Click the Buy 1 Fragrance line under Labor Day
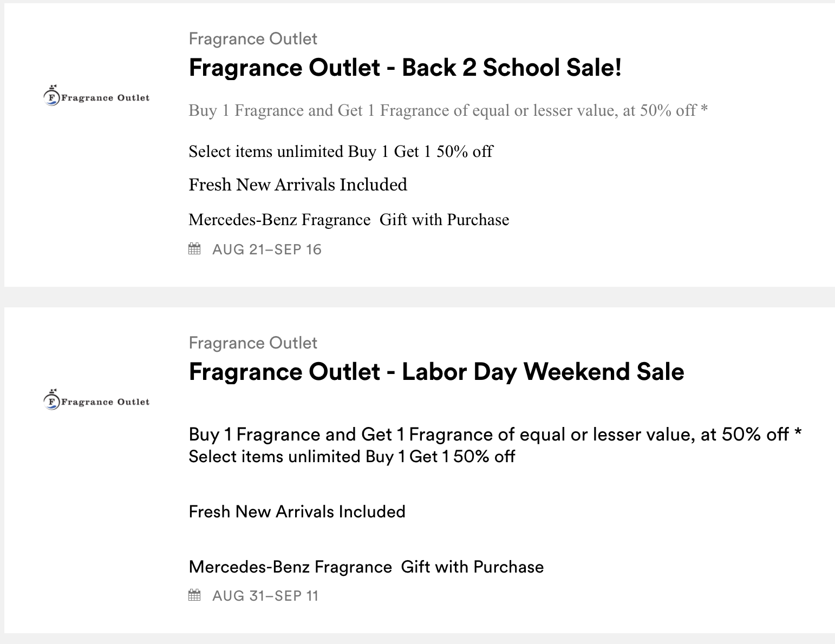Viewport: 835px width, 644px height. [x=494, y=435]
